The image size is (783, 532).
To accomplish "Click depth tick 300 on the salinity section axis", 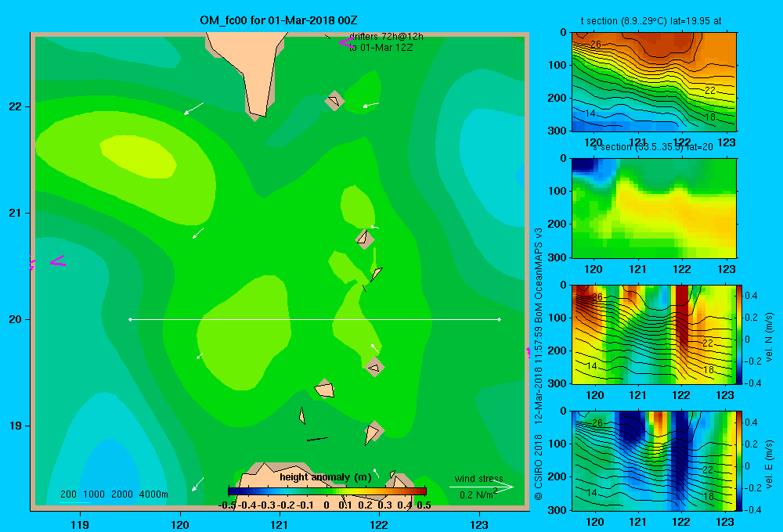I will pyautogui.click(x=557, y=257).
